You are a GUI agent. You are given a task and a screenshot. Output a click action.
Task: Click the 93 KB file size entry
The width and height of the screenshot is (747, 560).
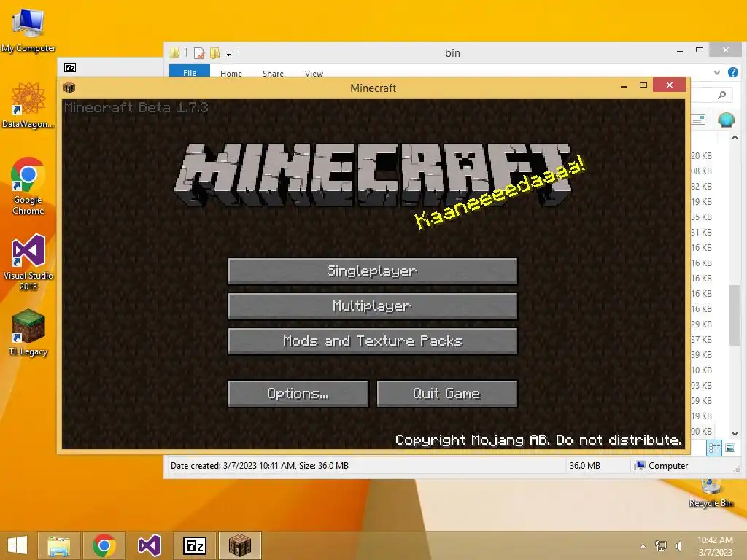pyautogui.click(x=701, y=385)
